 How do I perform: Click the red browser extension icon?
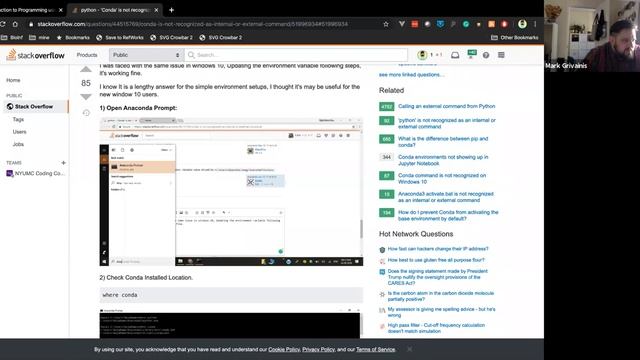[415, 24]
